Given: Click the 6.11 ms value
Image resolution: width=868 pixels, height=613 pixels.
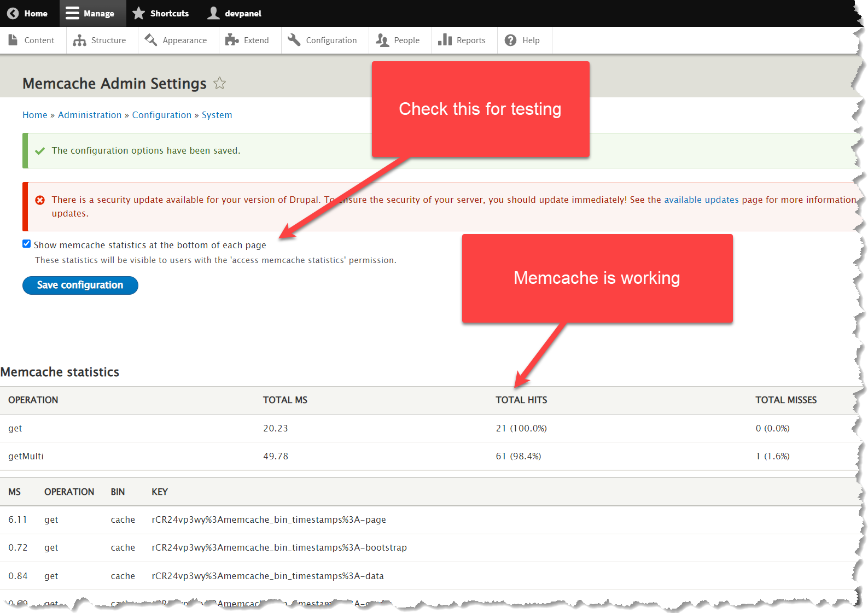Looking at the screenshot, I should 18,519.
